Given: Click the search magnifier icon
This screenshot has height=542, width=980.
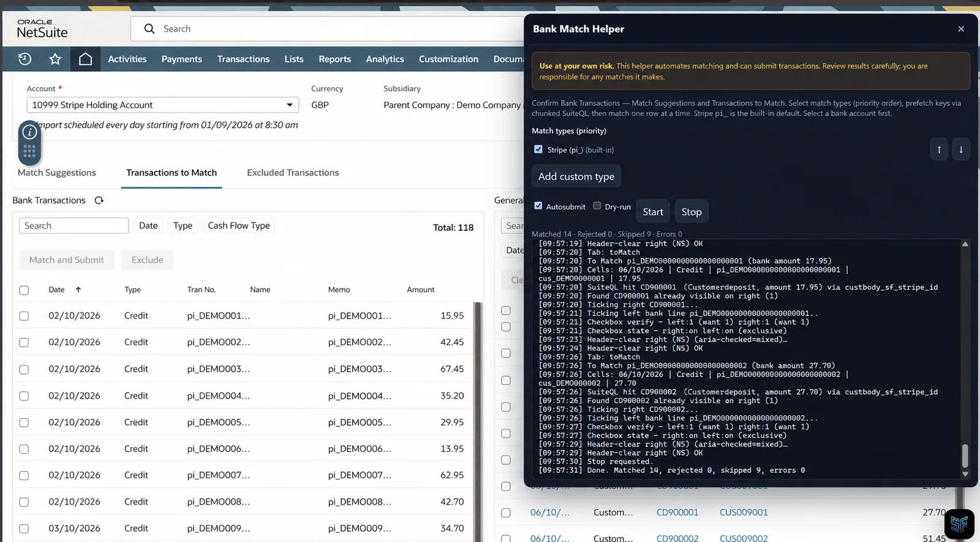Looking at the screenshot, I should tap(149, 29).
